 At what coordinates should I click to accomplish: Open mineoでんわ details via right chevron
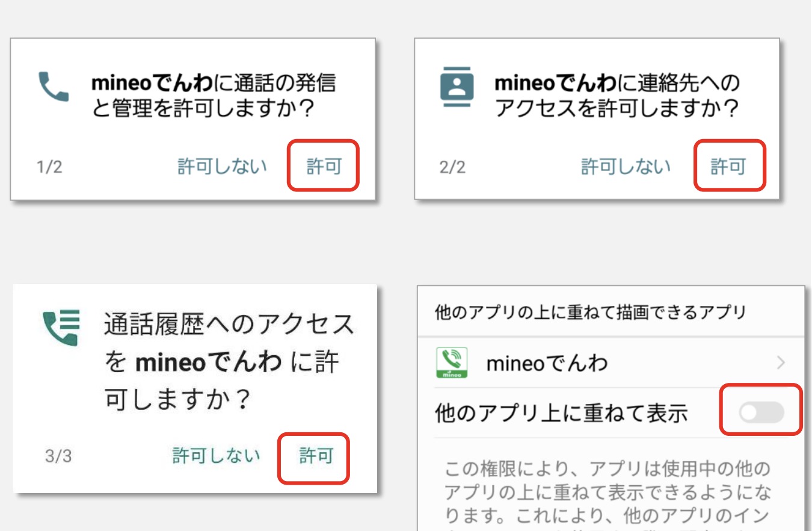click(x=781, y=362)
